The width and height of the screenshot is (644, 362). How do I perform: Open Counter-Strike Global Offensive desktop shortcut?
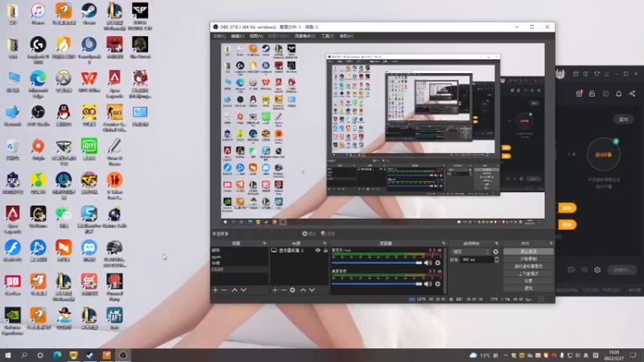[x=114, y=117]
